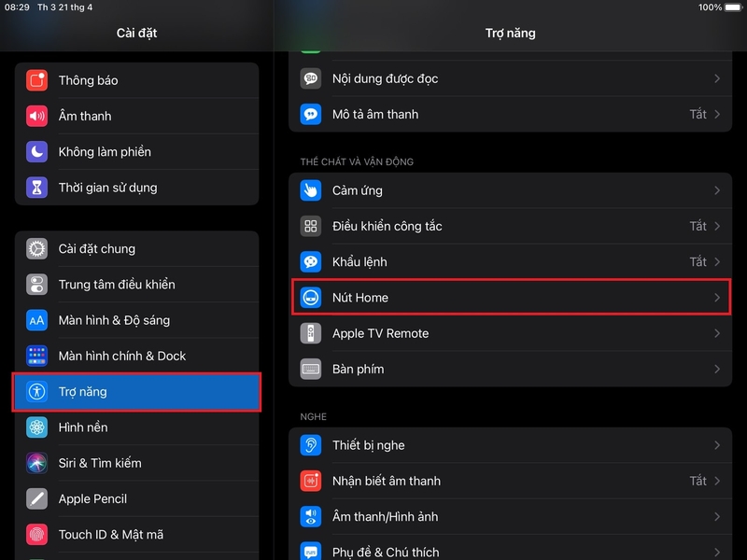Tap the Bàn phím keyboard icon
This screenshot has width=747, height=560.
click(311, 369)
